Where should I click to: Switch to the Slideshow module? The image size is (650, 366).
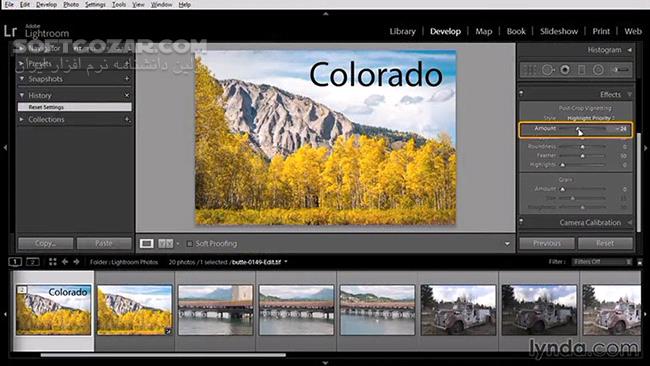point(558,31)
